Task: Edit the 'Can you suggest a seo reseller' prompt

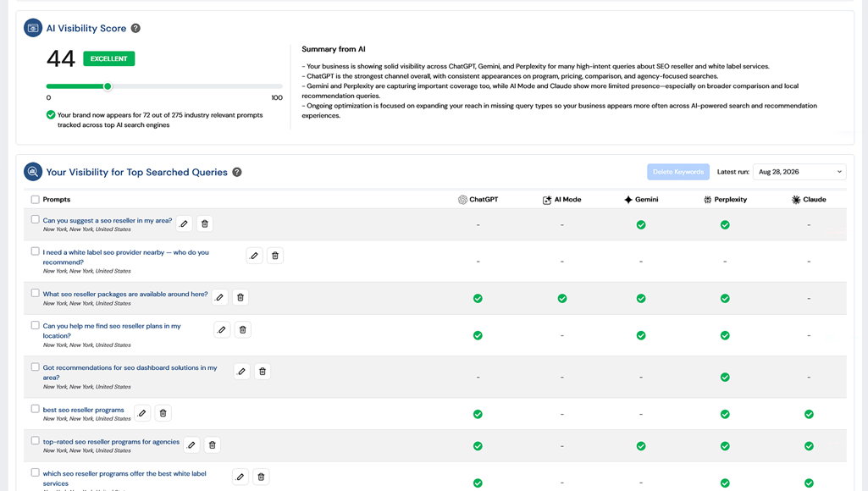Action: pyautogui.click(x=185, y=223)
